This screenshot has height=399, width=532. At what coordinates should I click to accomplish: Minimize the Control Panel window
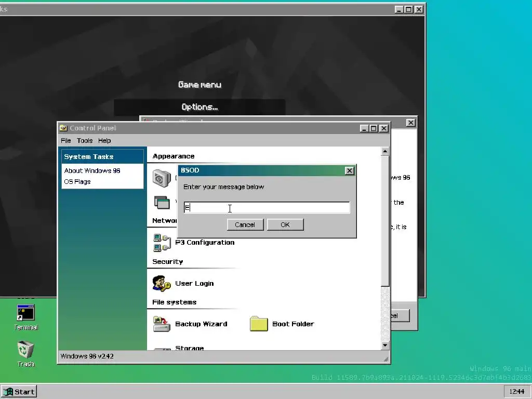point(364,128)
